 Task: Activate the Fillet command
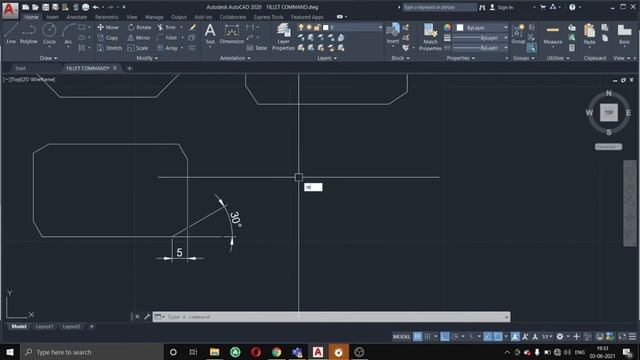(167, 38)
